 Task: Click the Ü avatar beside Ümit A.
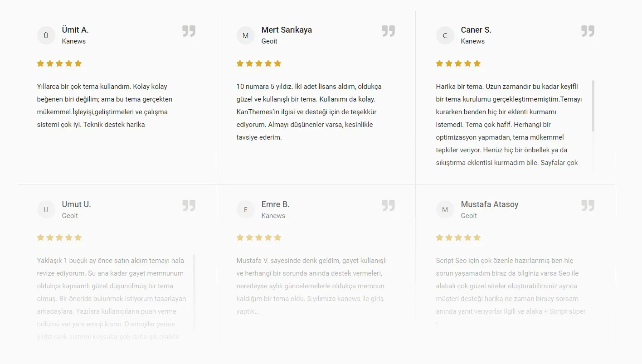tap(46, 35)
